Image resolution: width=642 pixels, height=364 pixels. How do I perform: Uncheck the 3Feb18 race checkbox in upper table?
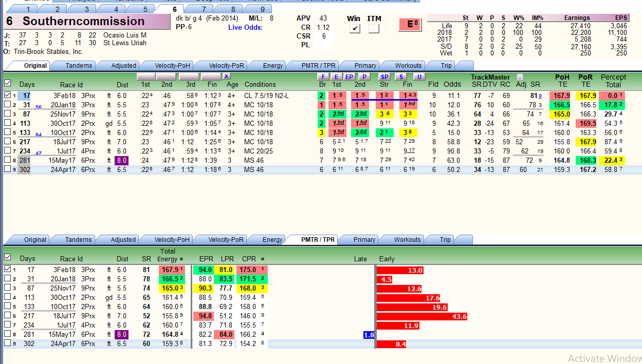coord(7,95)
